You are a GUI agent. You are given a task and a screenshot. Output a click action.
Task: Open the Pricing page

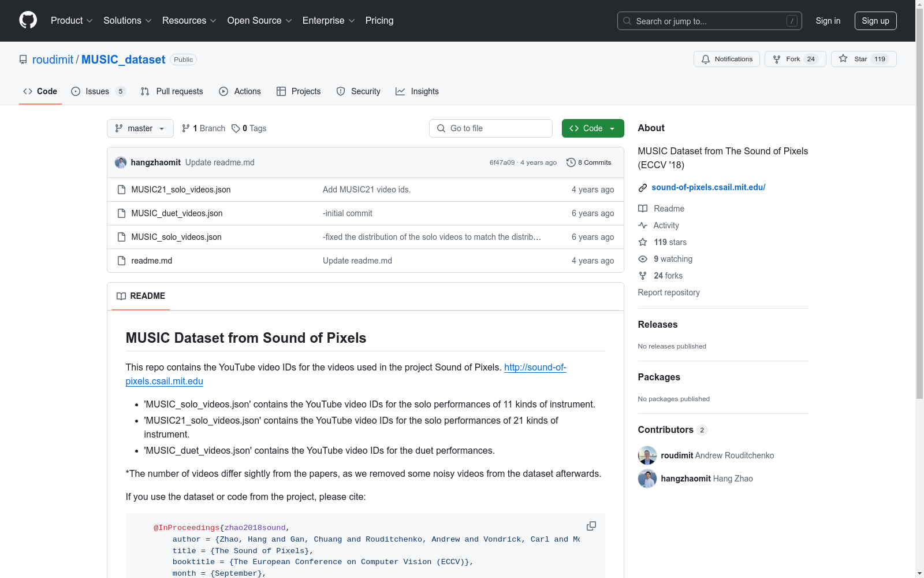(379, 21)
